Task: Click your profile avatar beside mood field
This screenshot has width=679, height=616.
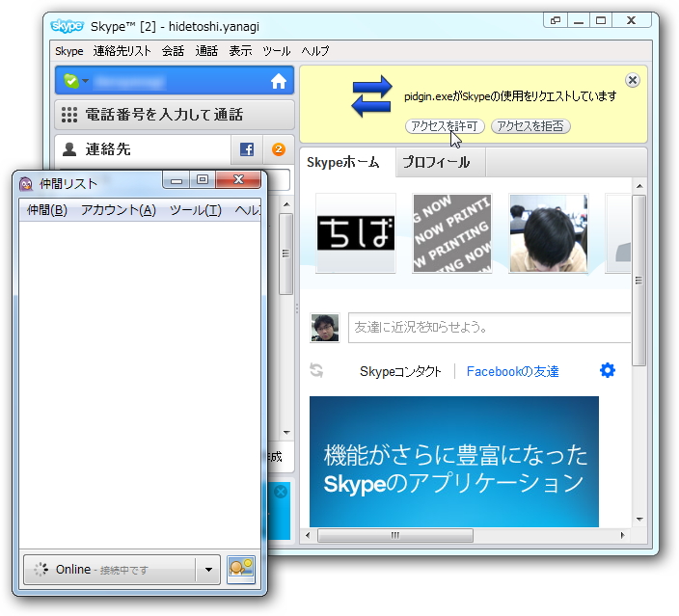Action: click(x=325, y=328)
